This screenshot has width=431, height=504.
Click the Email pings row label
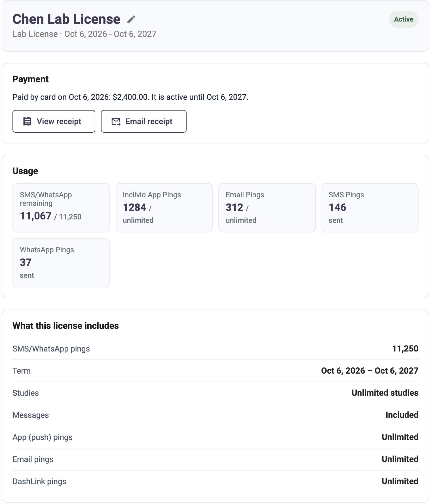(x=33, y=459)
